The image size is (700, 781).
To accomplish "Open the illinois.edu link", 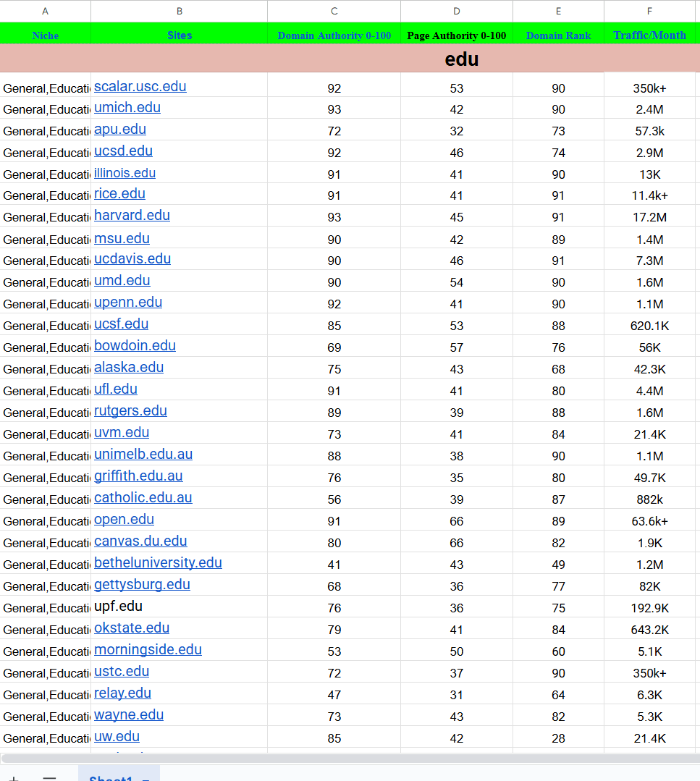I will coord(125,173).
